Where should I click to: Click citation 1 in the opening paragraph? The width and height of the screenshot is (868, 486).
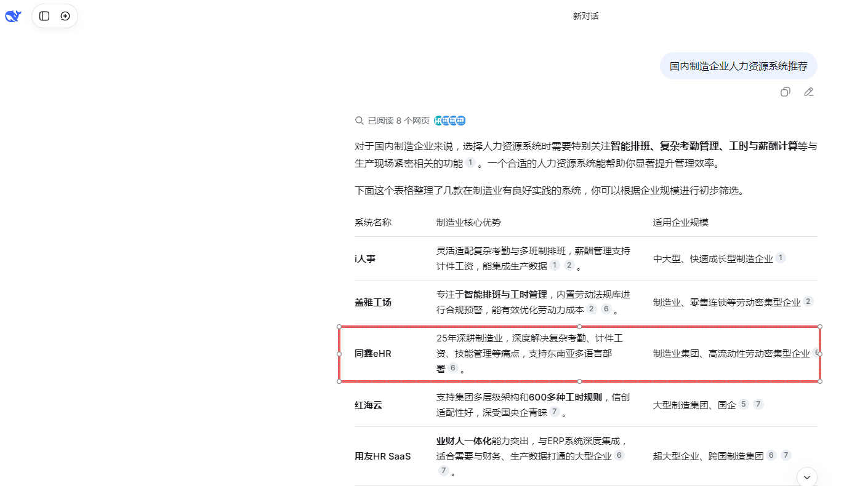[x=470, y=162]
